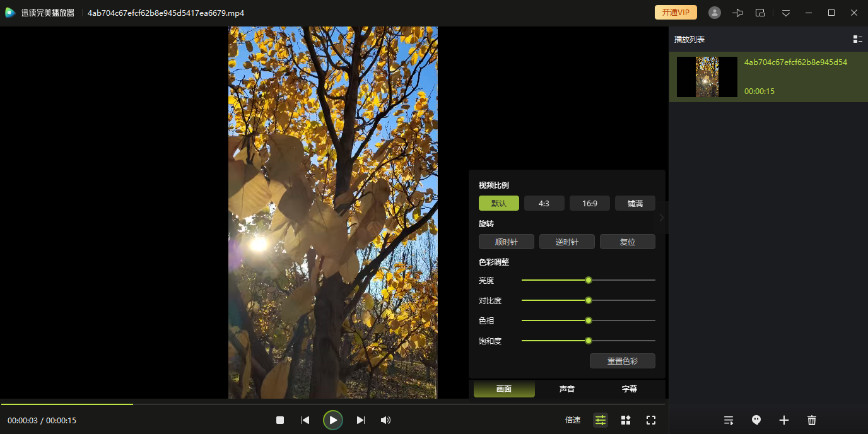Click the 重置色彩 button
Viewport: 868px width, 434px height.
click(x=623, y=361)
